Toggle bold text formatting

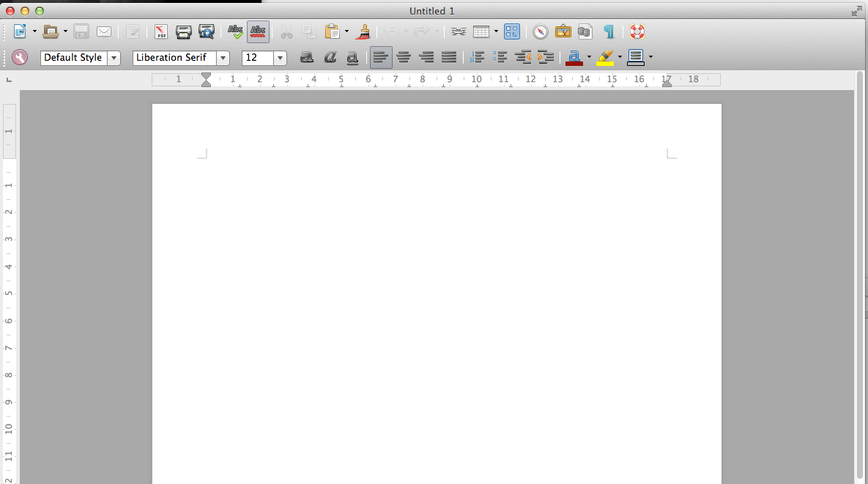pyautogui.click(x=307, y=57)
